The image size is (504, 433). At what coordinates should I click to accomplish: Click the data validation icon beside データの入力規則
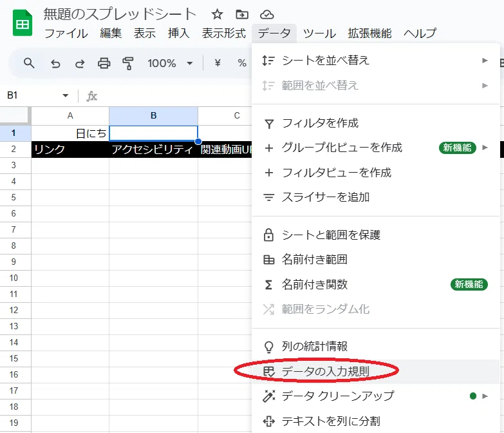coord(268,372)
